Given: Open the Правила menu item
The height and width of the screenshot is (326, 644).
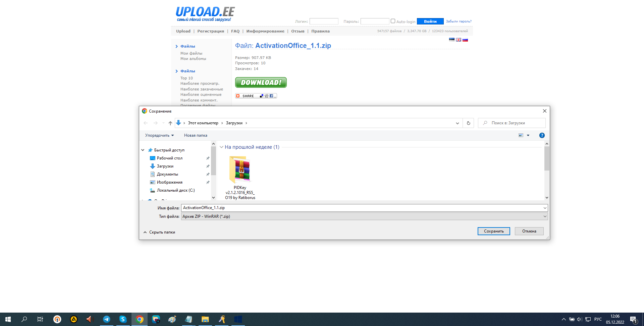Looking at the screenshot, I should point(320,31).
